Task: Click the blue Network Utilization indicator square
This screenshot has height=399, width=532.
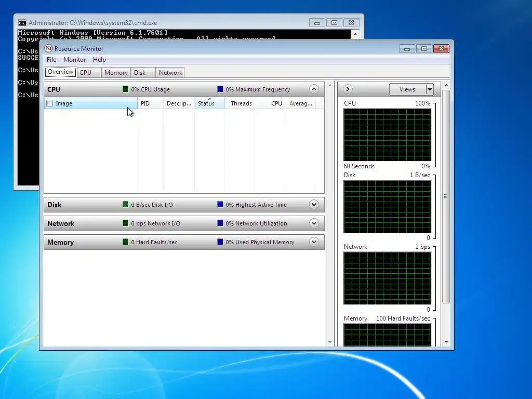Action: [220, 223]
